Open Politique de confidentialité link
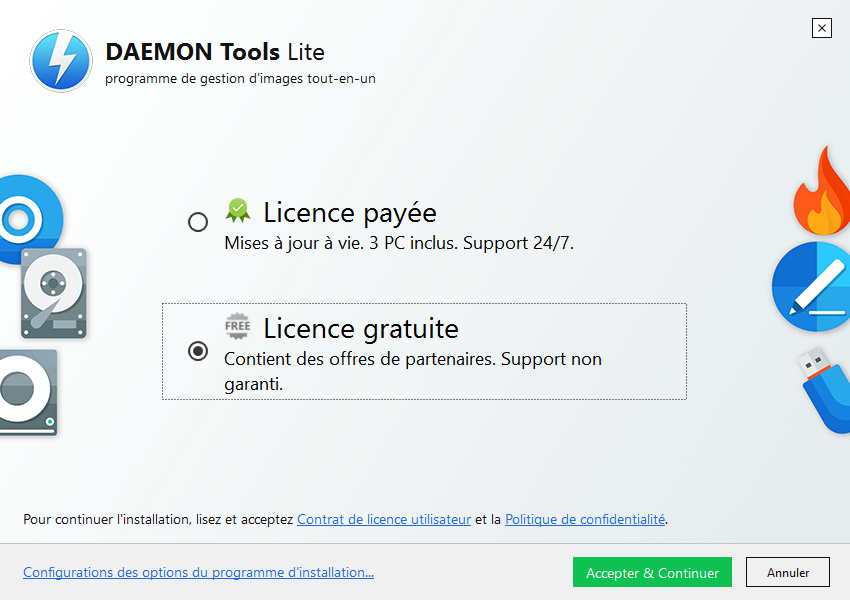 click(585, 519)
